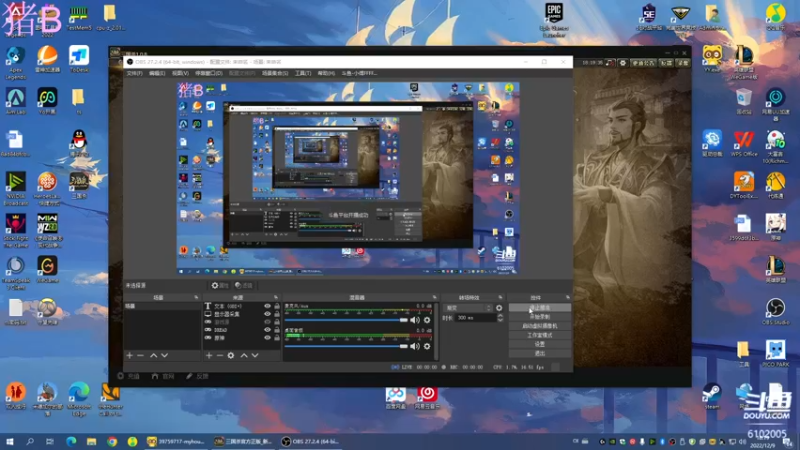Select the 显示器采集 source row
Image resolution: width=800 pixels, height=450 pixels.
[242, 314]
